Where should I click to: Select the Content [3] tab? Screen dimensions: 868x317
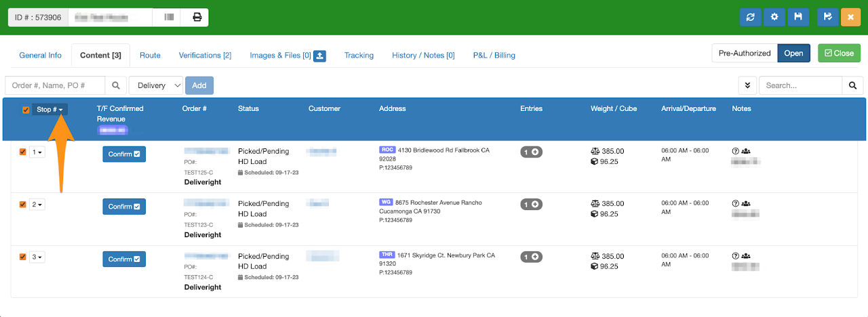pyautogui.click(x=100, y=56)
